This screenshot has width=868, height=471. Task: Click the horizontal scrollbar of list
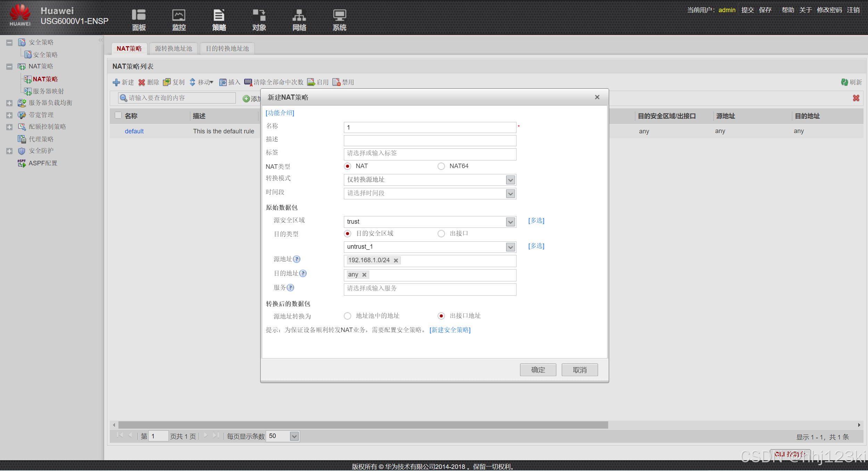[x=363, y=425]
